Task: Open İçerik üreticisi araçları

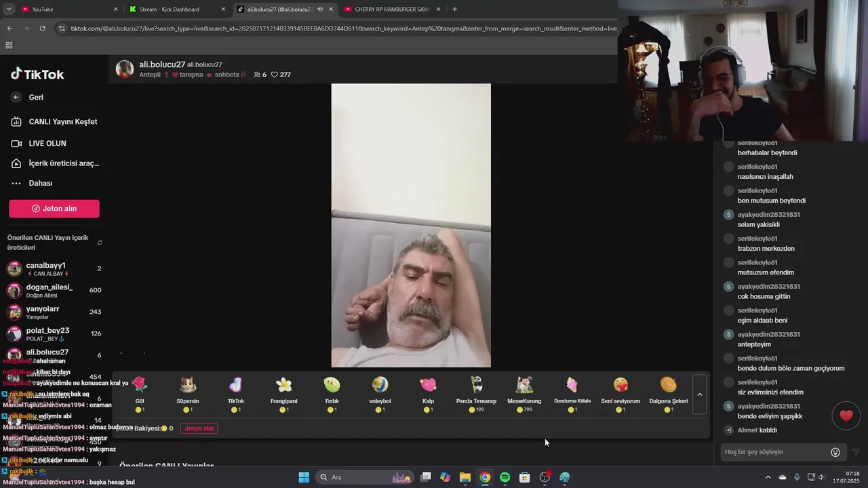Action: (x=54, y=163)
